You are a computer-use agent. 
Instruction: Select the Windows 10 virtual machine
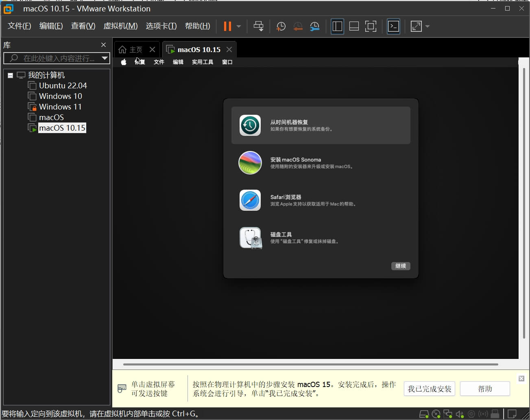click(x=60, y=96)
